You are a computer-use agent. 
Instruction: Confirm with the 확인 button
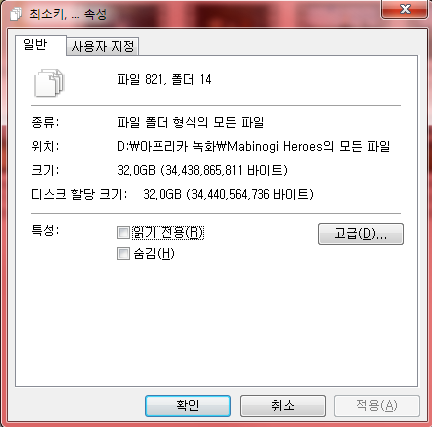coord(188,405)
